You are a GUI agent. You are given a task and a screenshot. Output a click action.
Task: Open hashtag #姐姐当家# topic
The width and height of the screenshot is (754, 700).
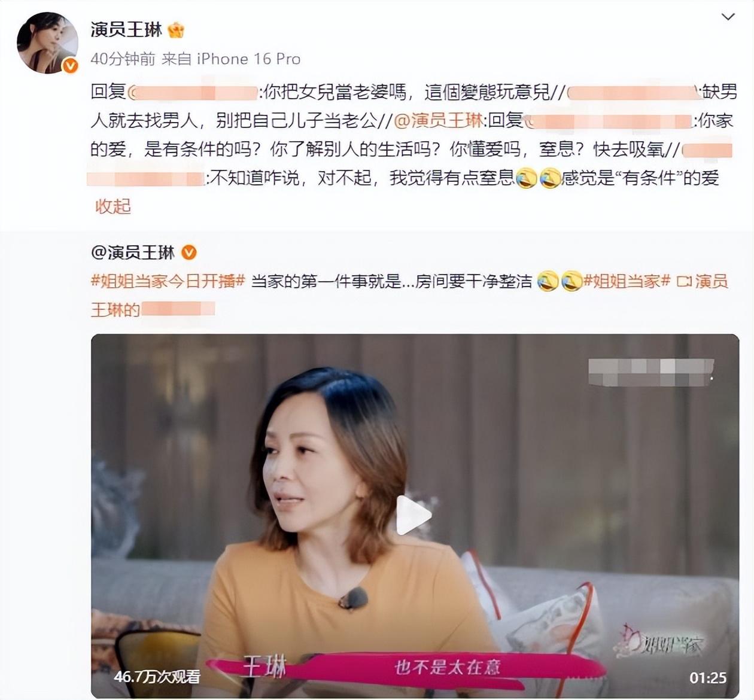(x=627, y=281)
